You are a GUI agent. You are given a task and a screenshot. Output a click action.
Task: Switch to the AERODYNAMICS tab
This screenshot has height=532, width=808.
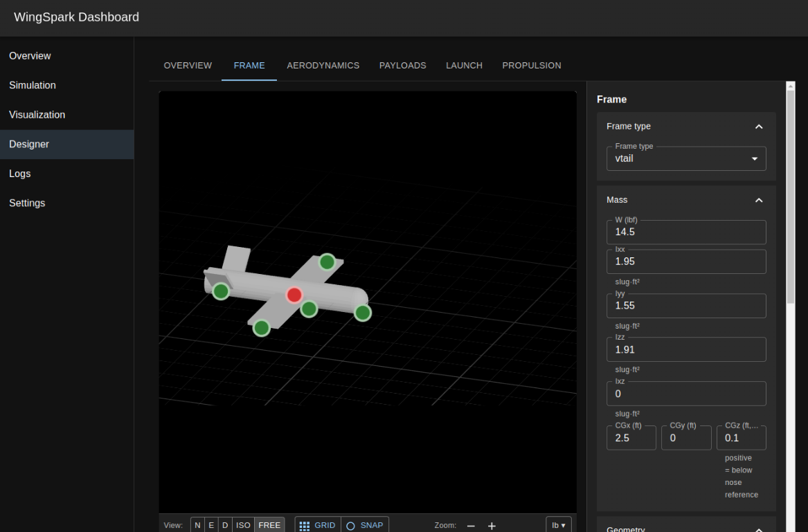click(323, 65)
